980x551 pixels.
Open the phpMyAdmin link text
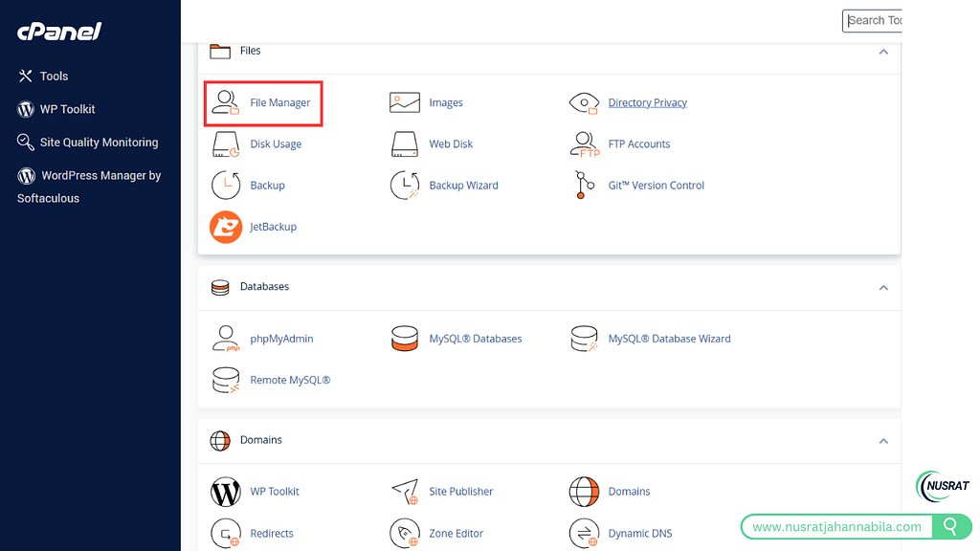282,339
